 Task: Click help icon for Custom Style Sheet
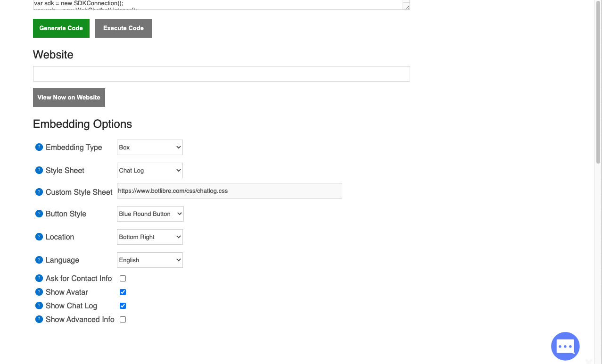click(x=39, y=192)
